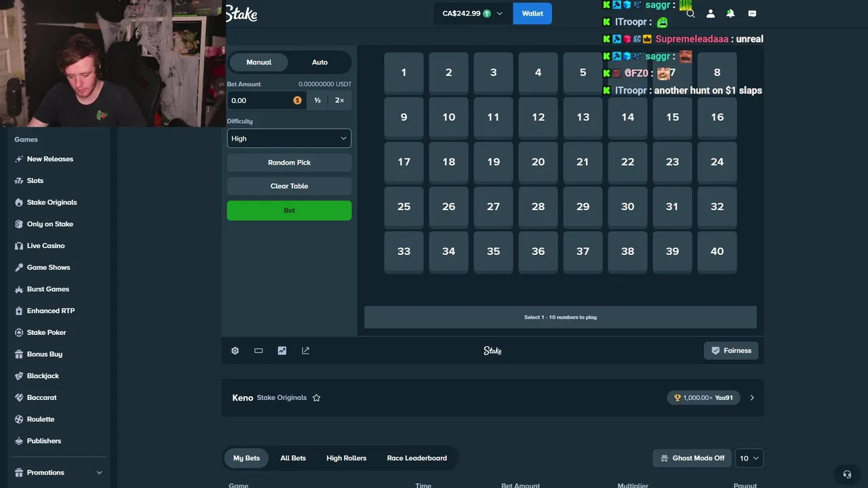
Task: Switch to My Bets tab
Action: click(x=247, y=458)
